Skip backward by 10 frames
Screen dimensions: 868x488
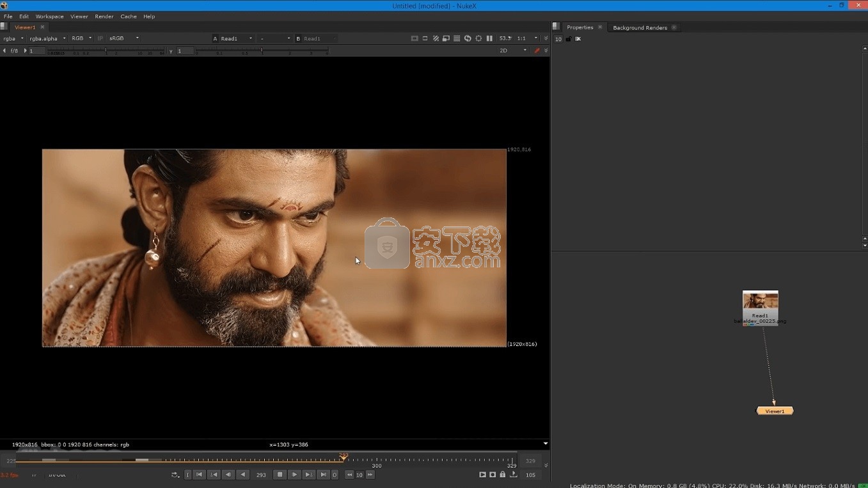pos(349,475)
